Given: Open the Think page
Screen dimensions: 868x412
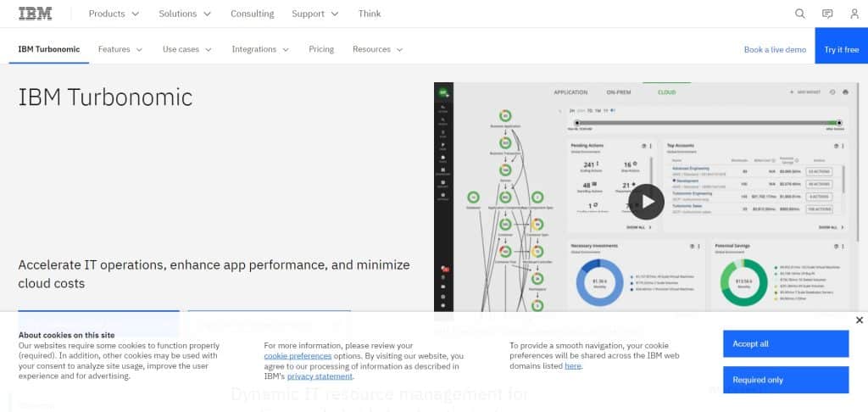Looking at the screenshot, I should [370, 14].
